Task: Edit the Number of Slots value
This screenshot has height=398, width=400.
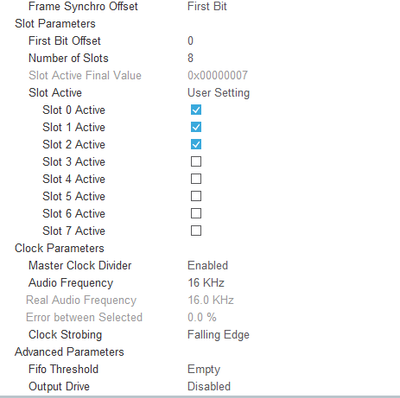Action: tap(190, 58)
